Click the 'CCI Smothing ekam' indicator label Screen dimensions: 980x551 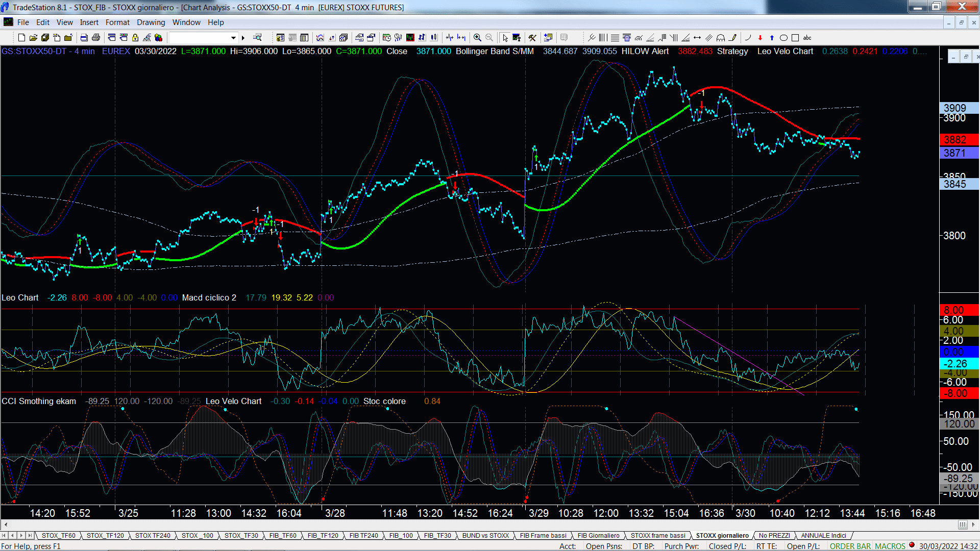(x=39, y=402)
